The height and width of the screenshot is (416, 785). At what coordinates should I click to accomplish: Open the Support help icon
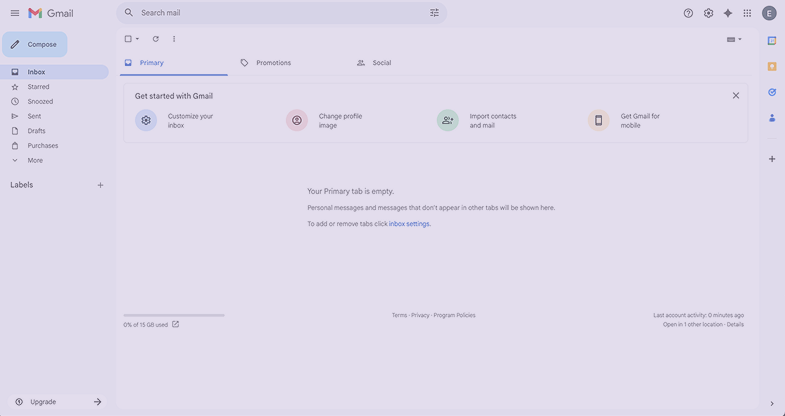click(x=688, y=13)
